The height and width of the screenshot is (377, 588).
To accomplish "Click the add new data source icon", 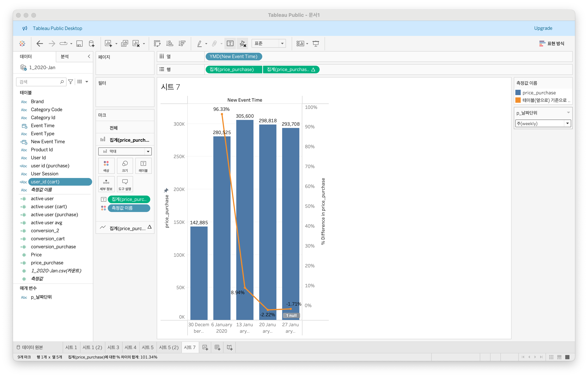I will tap(91, 44).
